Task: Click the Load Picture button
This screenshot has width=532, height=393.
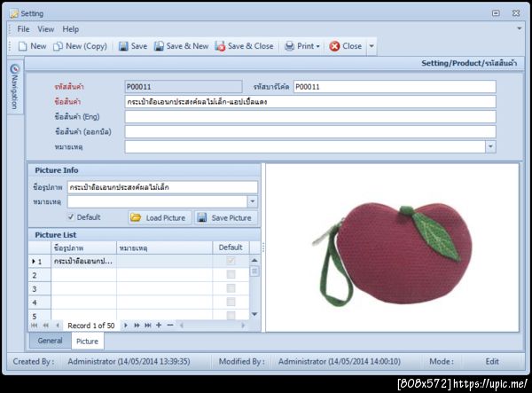Action: [x=160, y=217]
